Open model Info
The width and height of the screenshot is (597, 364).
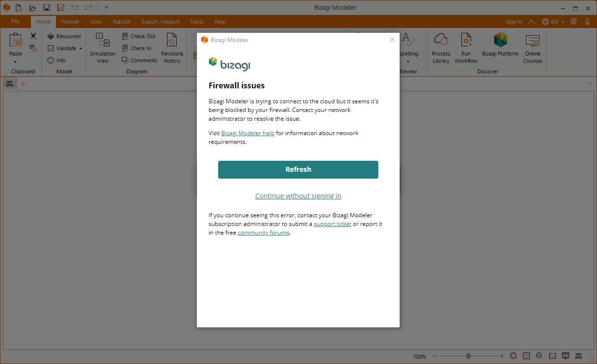tap(56, 60)
